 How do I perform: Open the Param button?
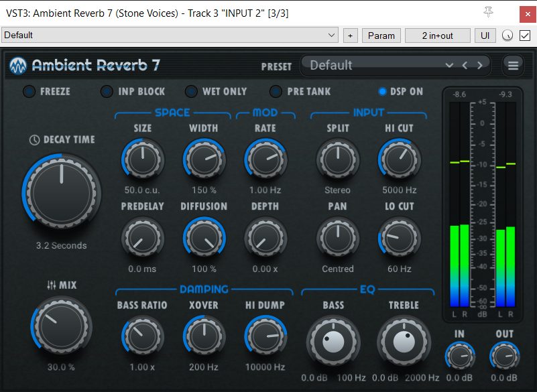tap(381, 36)
